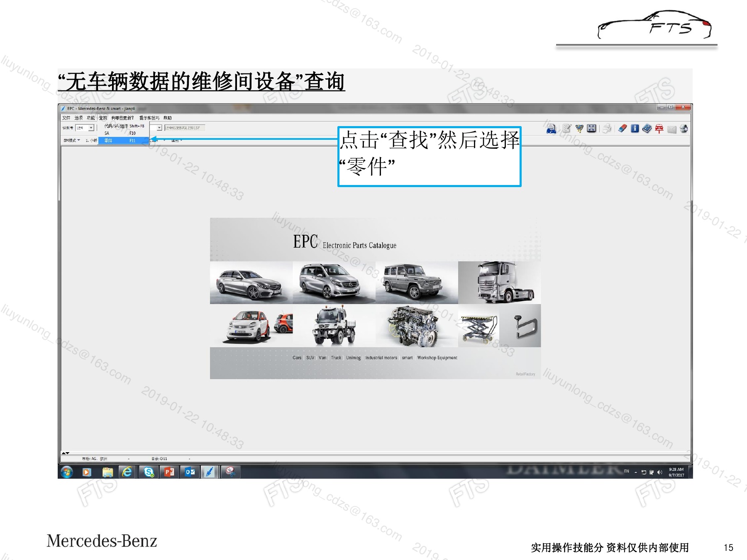Click the Unimog thumbnail

(x=334, y=326)
